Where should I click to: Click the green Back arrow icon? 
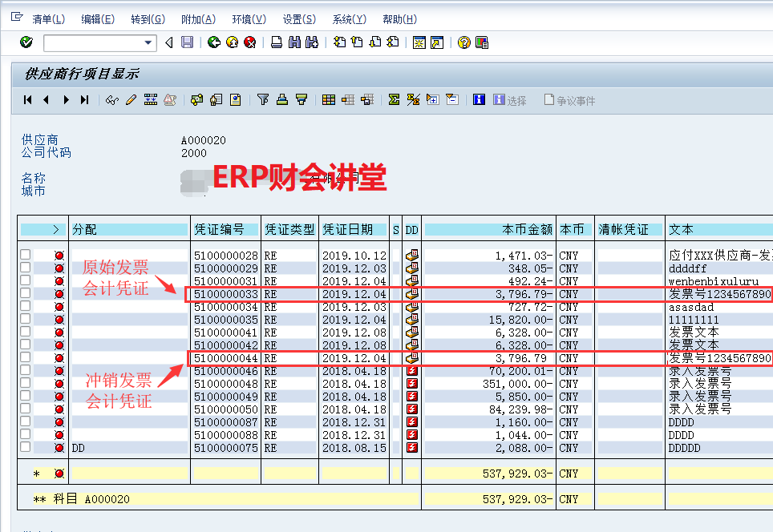pos(213,42)
